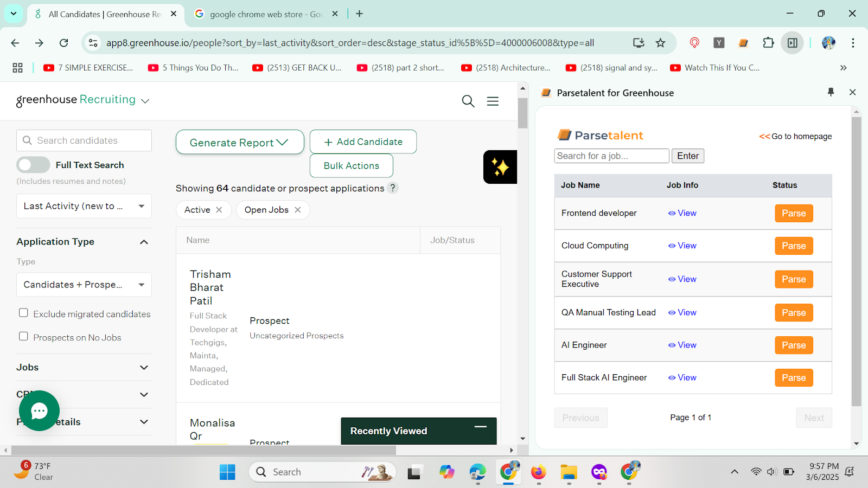Expand the CRM filter section
This screenshot has width=868, height=488.
(144, 395)
